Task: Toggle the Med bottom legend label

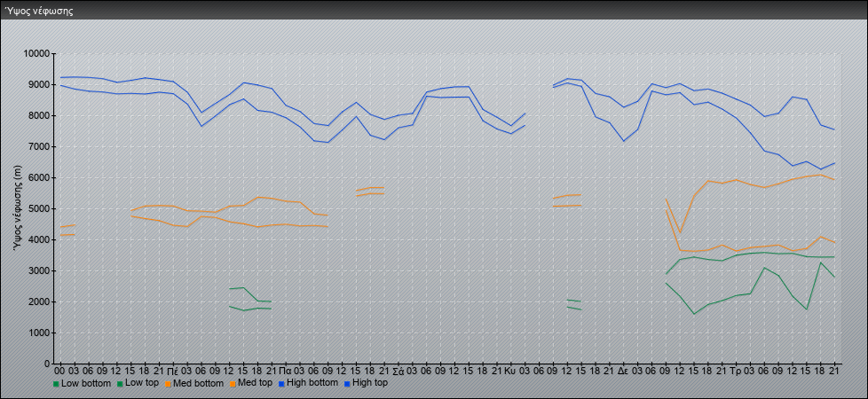Action: click(198, 383)
